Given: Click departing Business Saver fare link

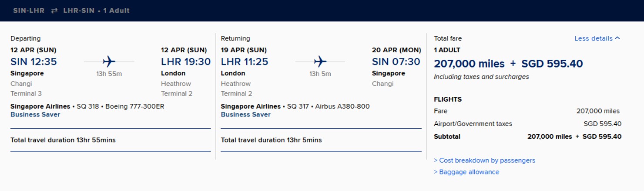Looking at the screenshot, I should point(35,115).
